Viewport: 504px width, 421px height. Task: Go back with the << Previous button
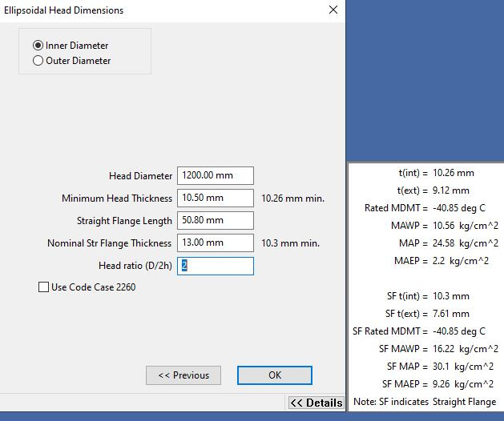click(183, 375)
